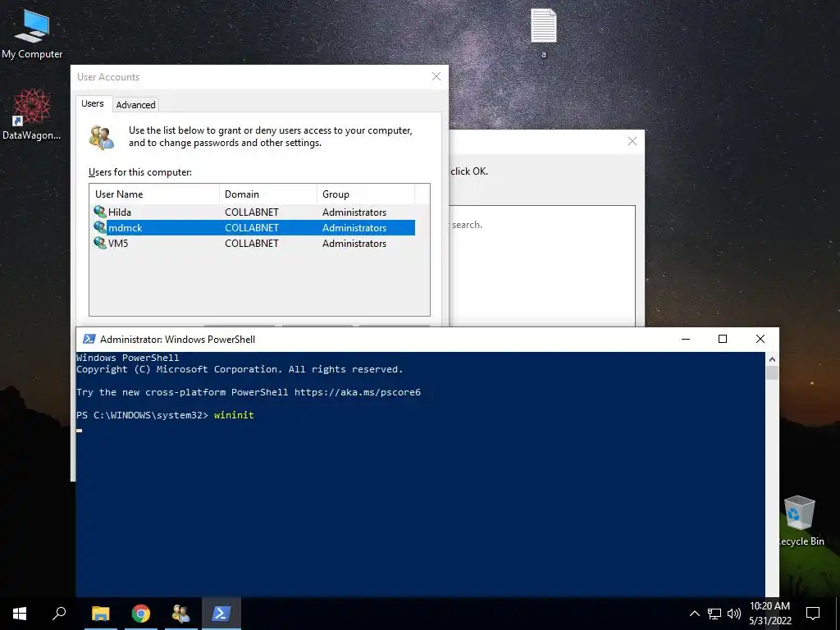Close the PowerShell window
The height and width of the screenshot is (630, 840).
click(760, 339)
